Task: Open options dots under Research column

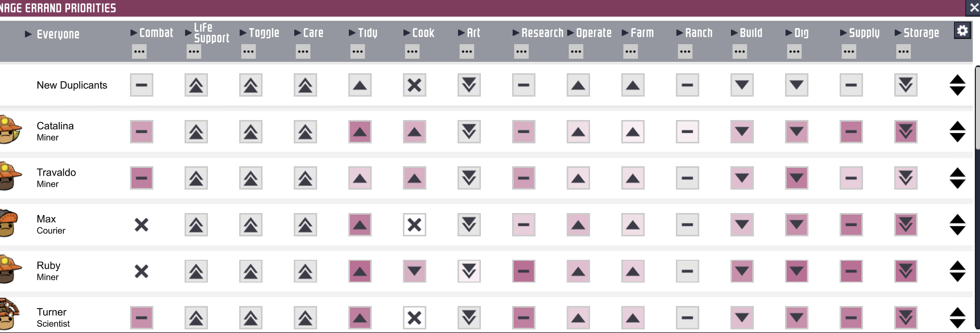Action: (x=521, y=51)
